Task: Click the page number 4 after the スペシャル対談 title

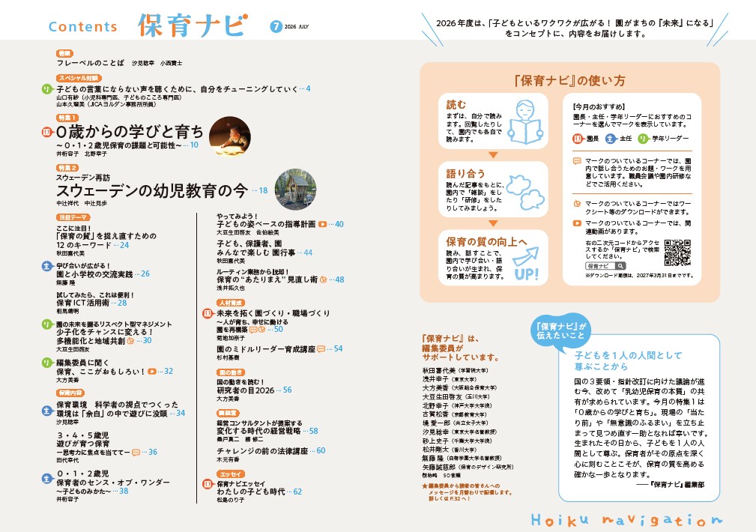Action: point(308,88)
